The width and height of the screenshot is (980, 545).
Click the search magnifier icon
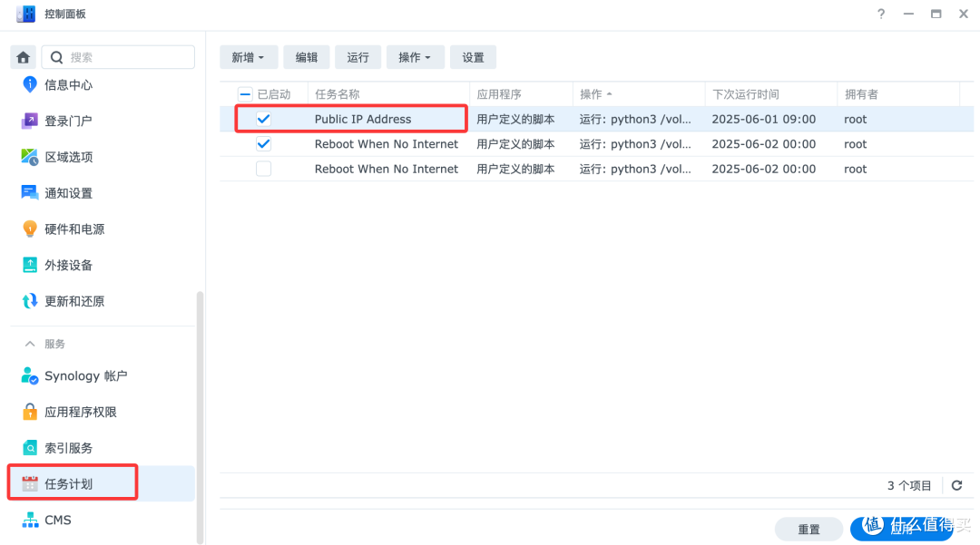click(56, 57)
